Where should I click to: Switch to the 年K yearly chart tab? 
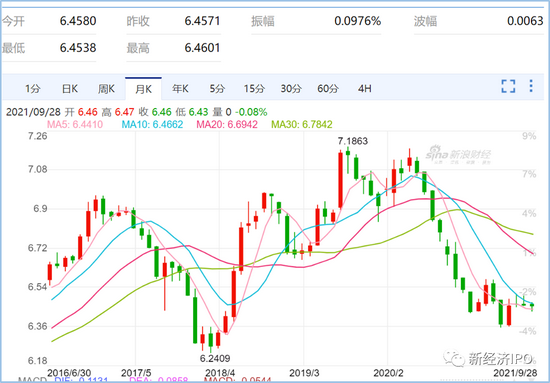click(180, 89)
